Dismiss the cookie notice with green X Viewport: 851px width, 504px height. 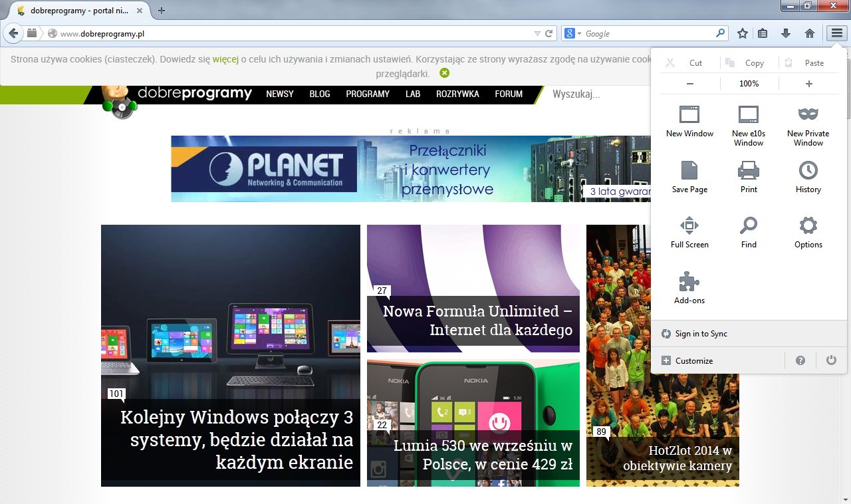[444, 73]
